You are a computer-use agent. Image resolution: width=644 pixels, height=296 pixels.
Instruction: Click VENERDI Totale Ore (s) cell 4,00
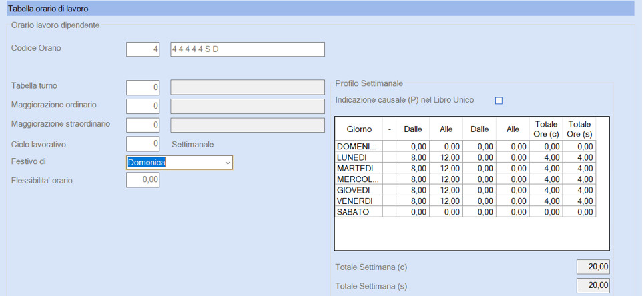[x=579, y=201]
